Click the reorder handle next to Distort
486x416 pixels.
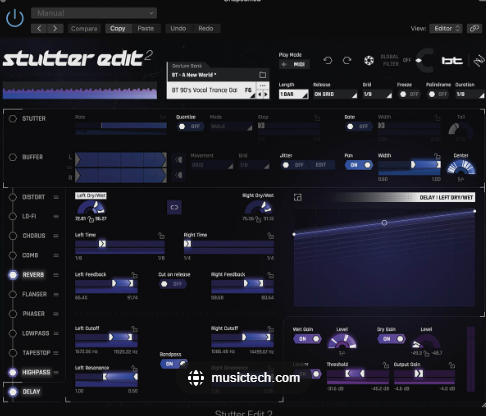pyautogui.click(x=56, y=197)
